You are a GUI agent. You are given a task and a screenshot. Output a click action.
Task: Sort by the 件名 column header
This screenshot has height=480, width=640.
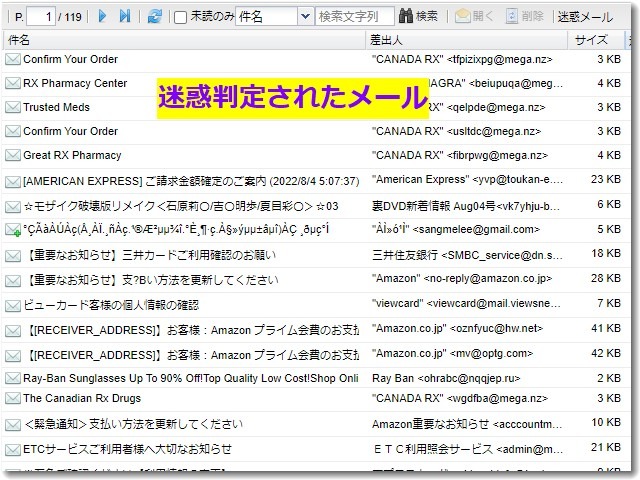tap(18, 40)
